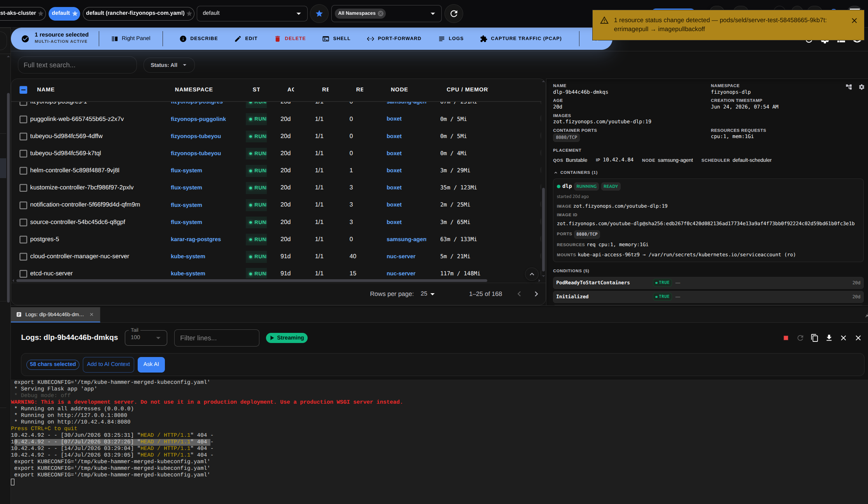
Task: Dismiss the resource status change warning
Action: point(854,21)
